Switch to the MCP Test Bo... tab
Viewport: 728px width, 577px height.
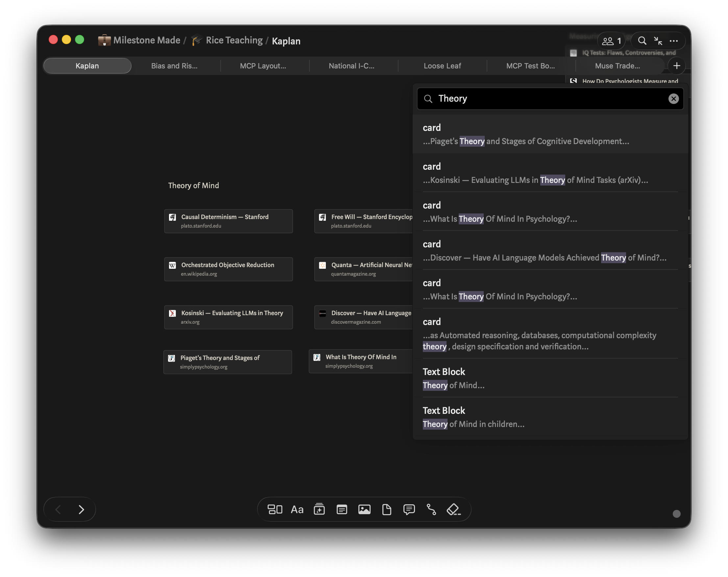[530, 66]
